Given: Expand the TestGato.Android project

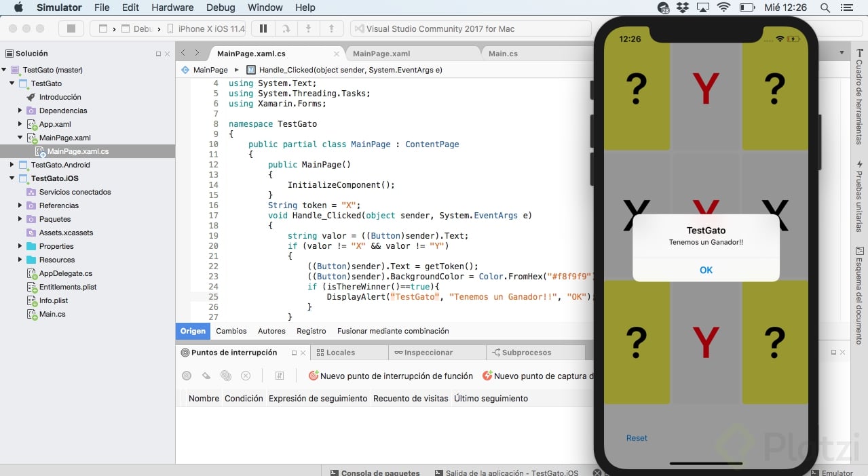Looking at the screenshot, I should pos(12,165).
